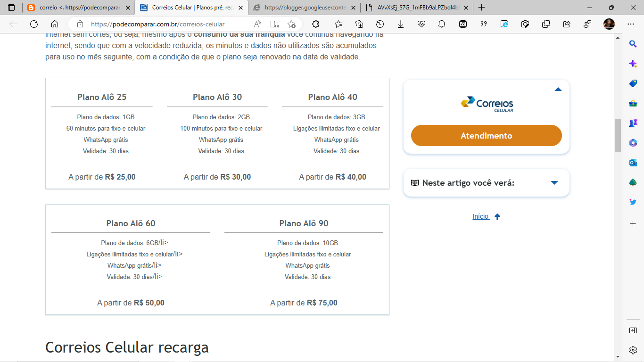This screenshot has height=362, width=644.
Task: Open sidebar settings gear icon
Action: pos(633,350)
